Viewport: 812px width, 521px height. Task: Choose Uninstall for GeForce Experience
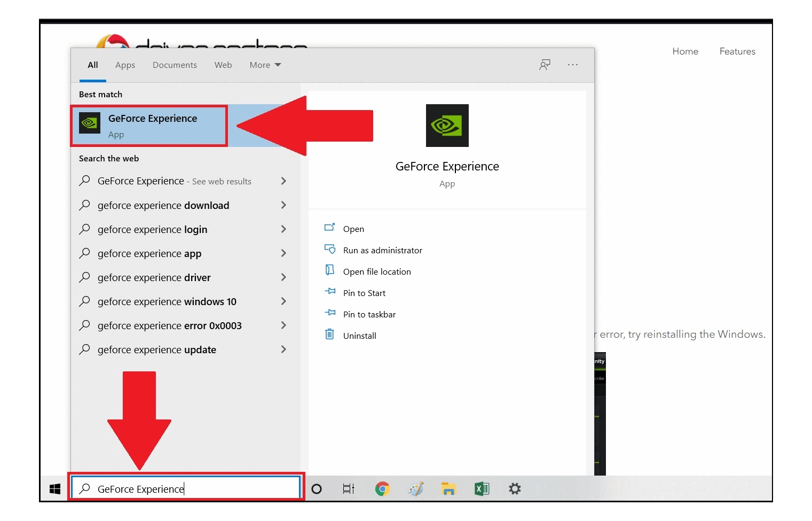pos(360,336)
